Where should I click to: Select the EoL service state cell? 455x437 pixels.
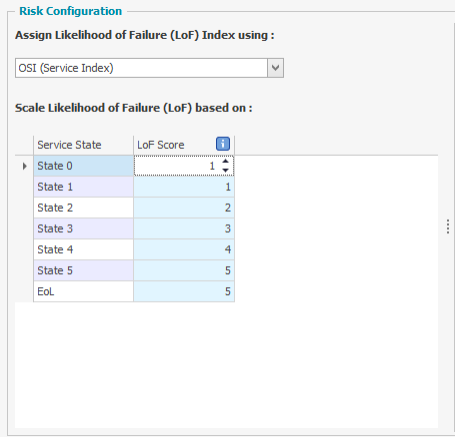point(83,291)
